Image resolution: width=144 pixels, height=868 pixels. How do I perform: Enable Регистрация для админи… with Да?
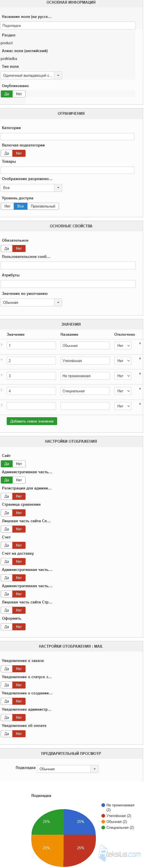point(7,496)
